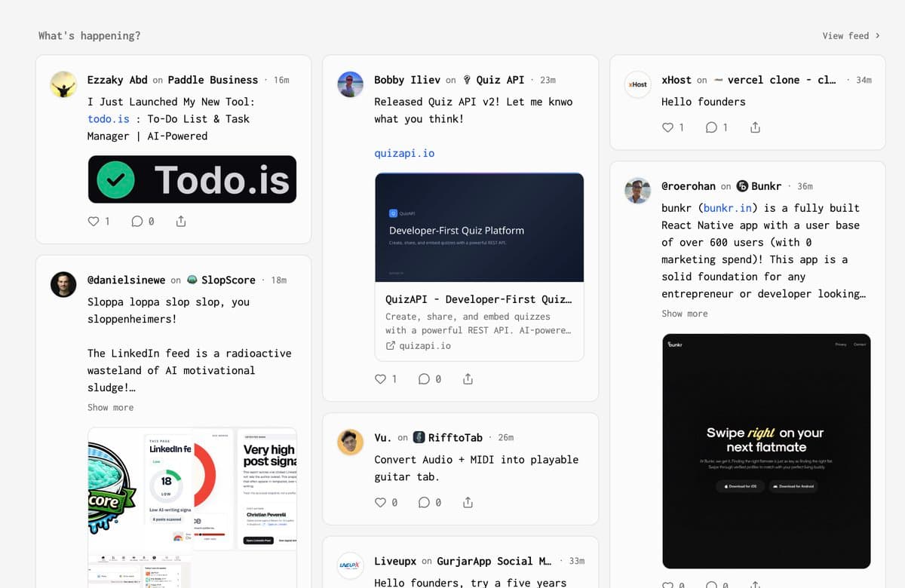905x588 pixels.
Task: Open Vu.'s profile avatar
Action: tap(351, 443)
